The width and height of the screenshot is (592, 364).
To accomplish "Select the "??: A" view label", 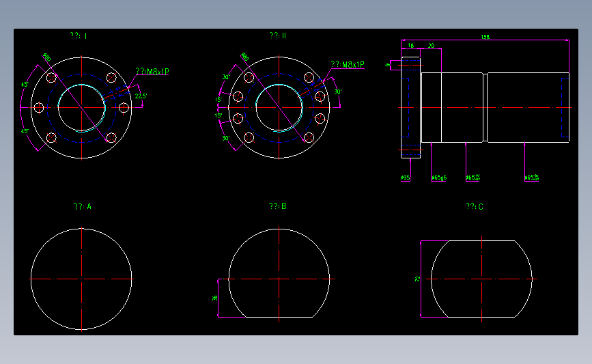I will pos(83,206).
